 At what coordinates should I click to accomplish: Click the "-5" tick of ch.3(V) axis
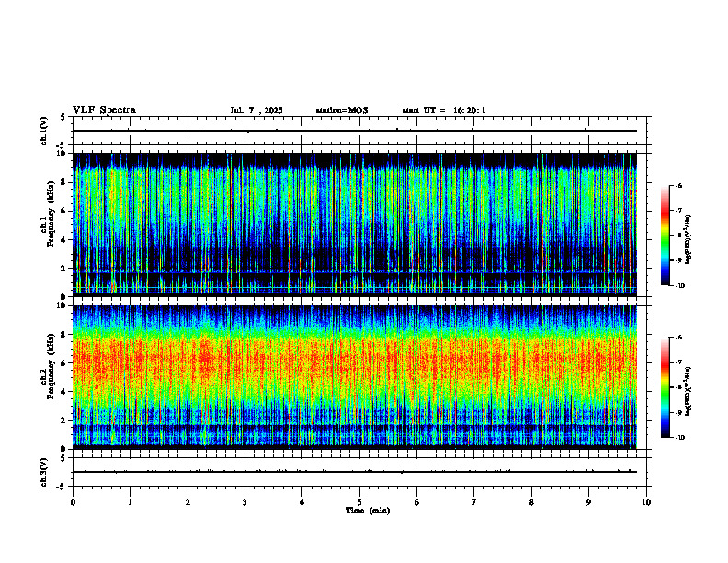pyautogui.click(x=62, y=487)
